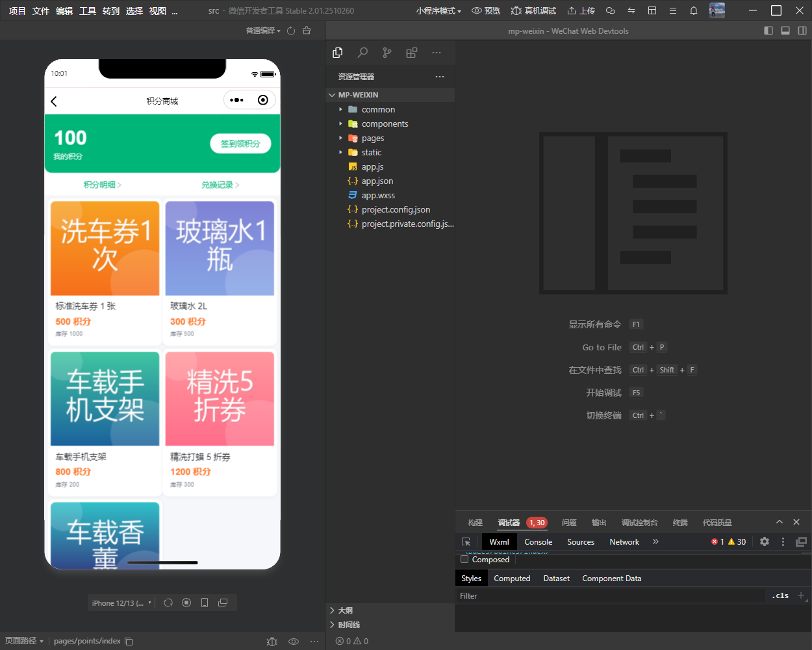This screenshot has height=650, width=812.
Task: Toggle the left sidebar layout icon
Action: pos(768,31)
